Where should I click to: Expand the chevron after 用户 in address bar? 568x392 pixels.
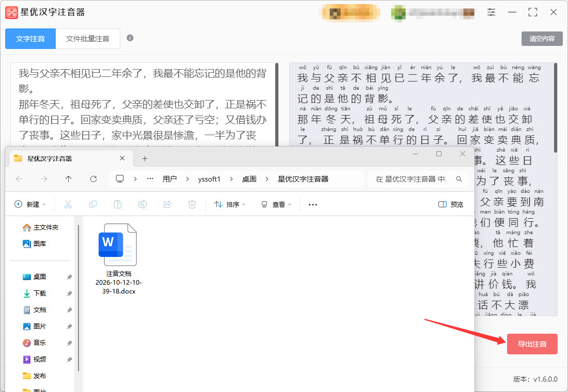coord(187,179)
